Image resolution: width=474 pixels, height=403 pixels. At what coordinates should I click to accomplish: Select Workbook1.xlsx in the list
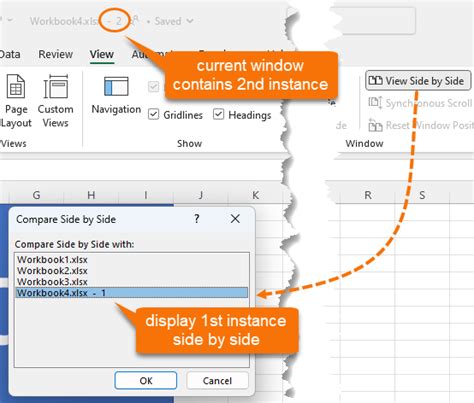coord(132,260)
